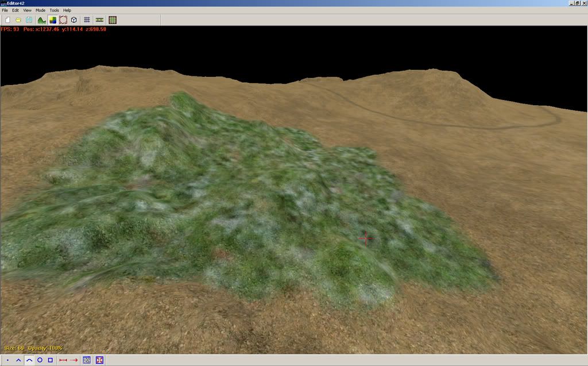The height and width of the screenshot is (366, 588).
Task: Open the Edit menu
Action: click(x=16, y=10)
